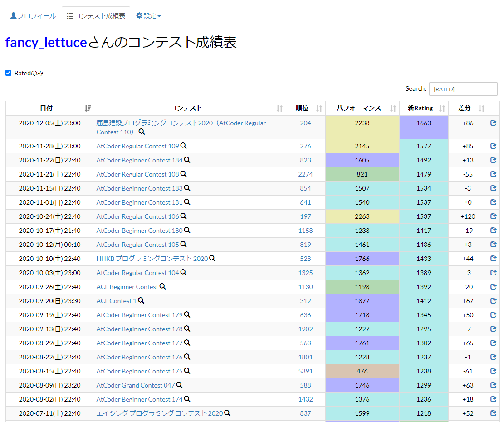Click the magnifier icon beside Contest 110
The height and width of the screenshot is (422, 504).
(142, 132)
